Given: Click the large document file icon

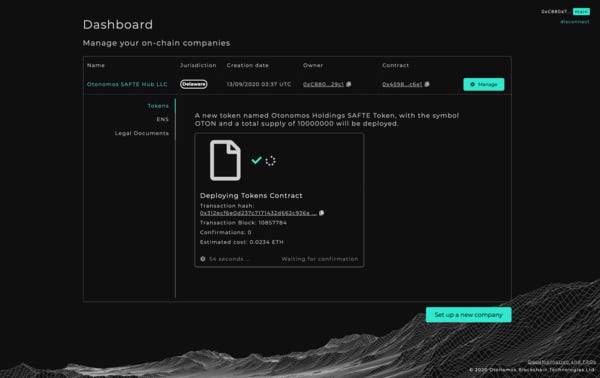Looking at the screenshot, I should [x=225, y=160].
